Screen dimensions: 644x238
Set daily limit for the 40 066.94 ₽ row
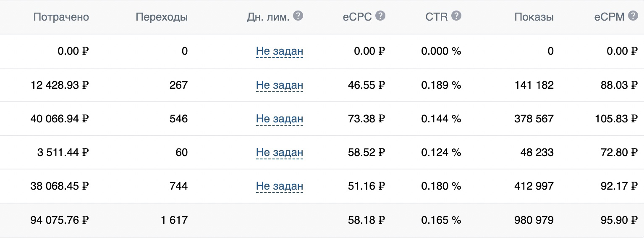click(x=280, y=119)
